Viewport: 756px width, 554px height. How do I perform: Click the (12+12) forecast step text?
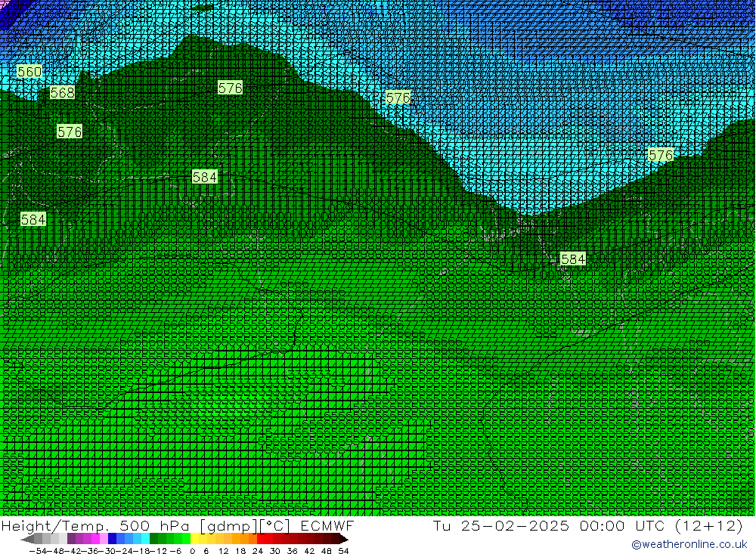(x=709, y=525)
